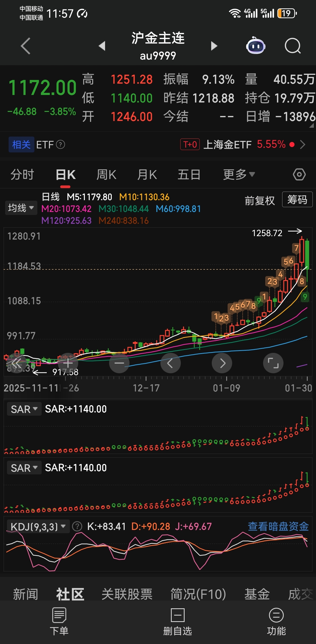Tap 删自选 remove from watchlist
The image size is (316, 644).
(x=178, y=622)
